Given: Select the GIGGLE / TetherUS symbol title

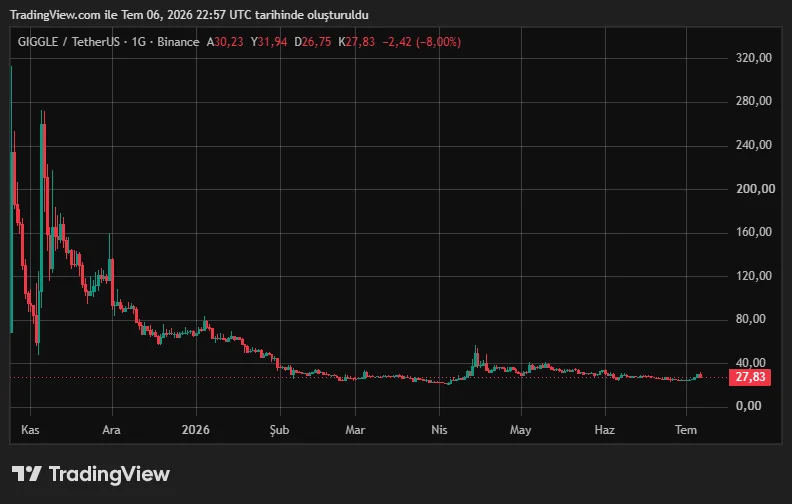Looking at the screenshot, I should click(x=69, y=42).
